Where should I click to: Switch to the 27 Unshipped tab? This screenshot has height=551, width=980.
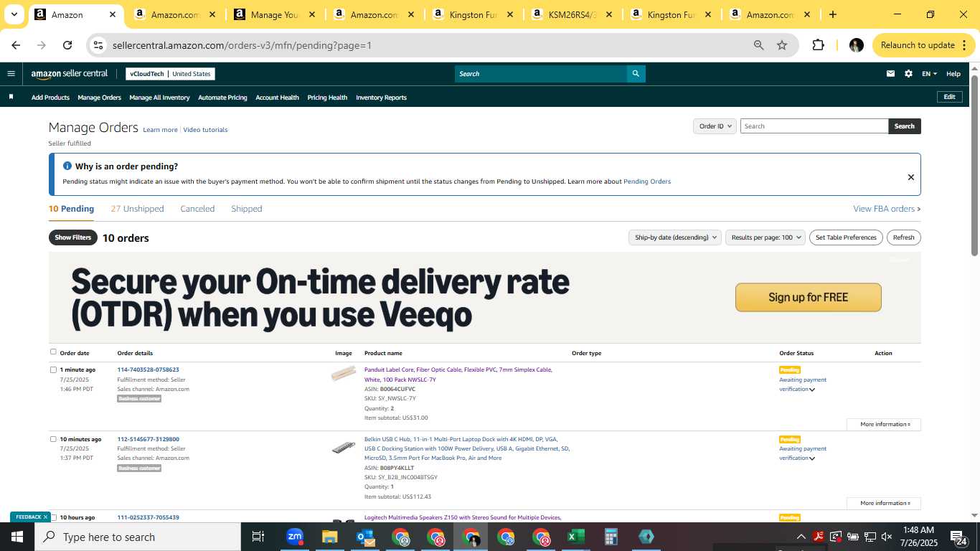pos(137,209)
